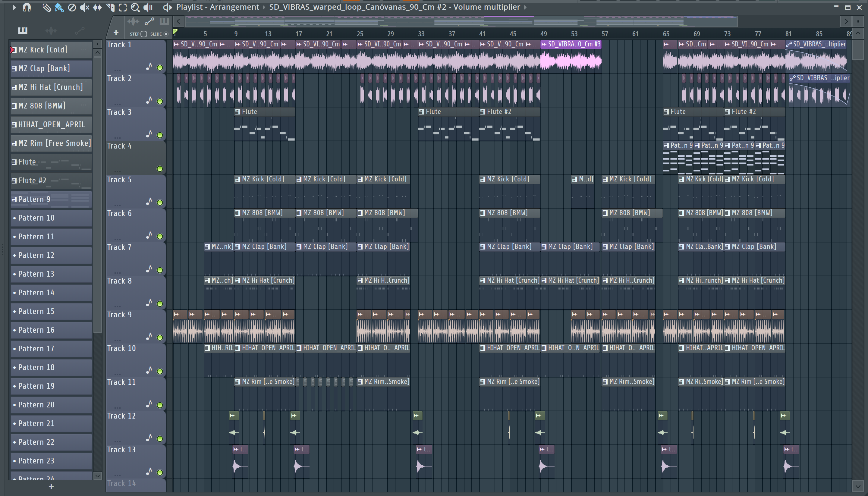Click piano keys icon above SLIDE

click(164, 21)
